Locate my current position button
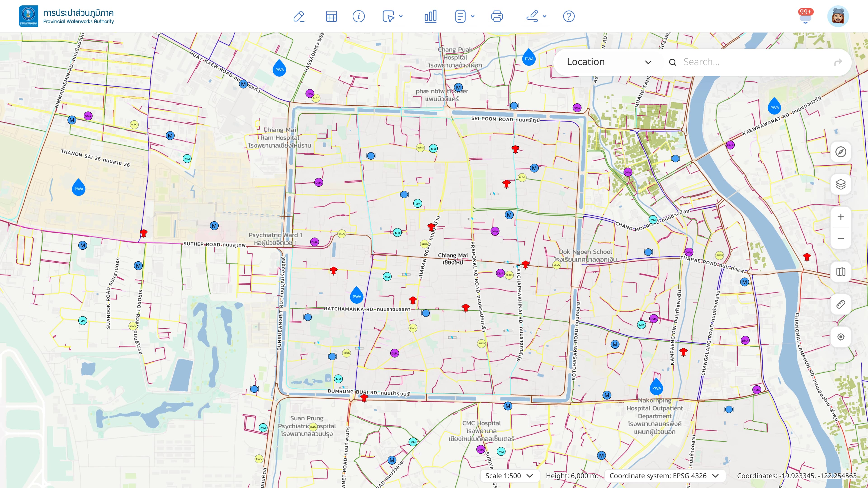The width and height of the screenshot is (868, 488). click(841, 337)
